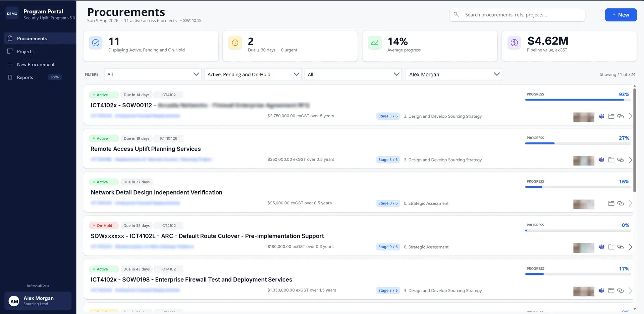
Task: Expand Network Detail Design Independent Verification chevron
Action: [x=630, y=203]
